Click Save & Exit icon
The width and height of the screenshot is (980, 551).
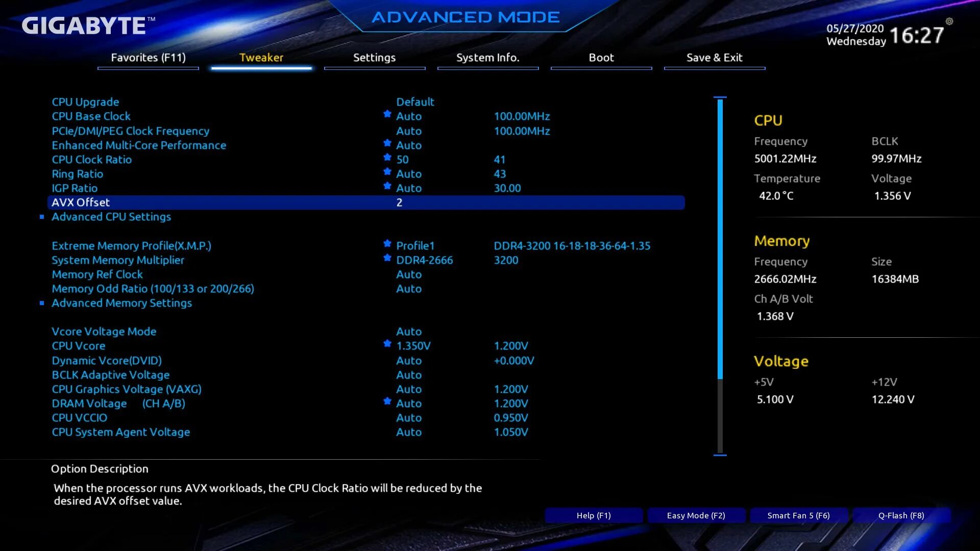click(714, 57)
